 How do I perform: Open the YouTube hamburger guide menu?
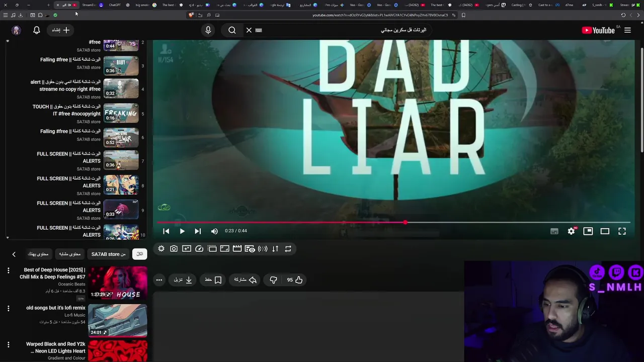pyautogui.click(x=627, y=30)
